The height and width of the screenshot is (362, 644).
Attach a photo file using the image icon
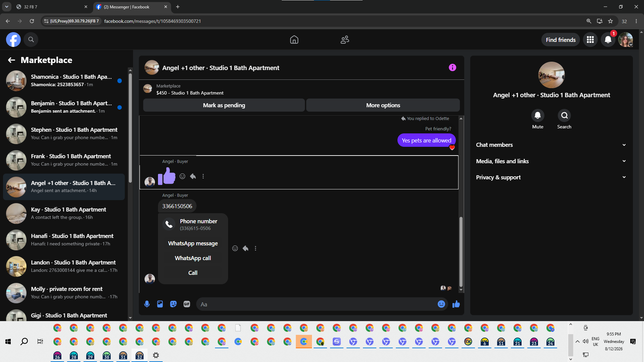tap(160, 304)
